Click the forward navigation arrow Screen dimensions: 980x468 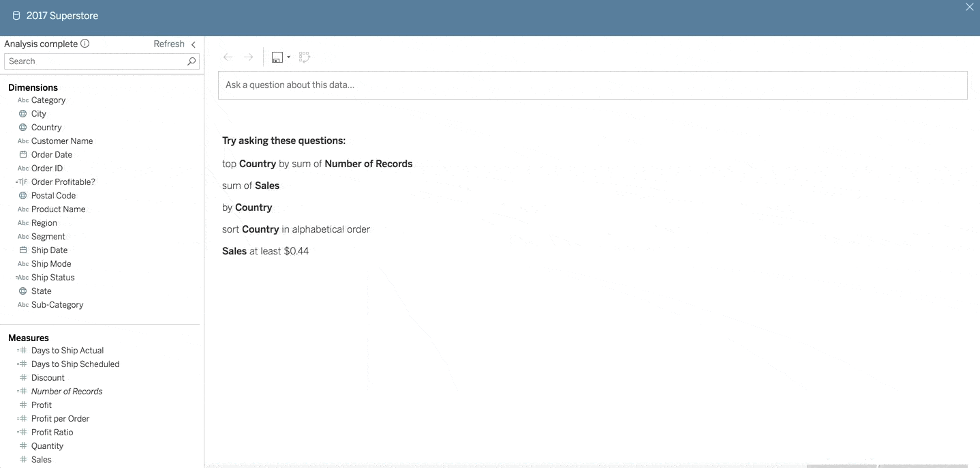248,57
